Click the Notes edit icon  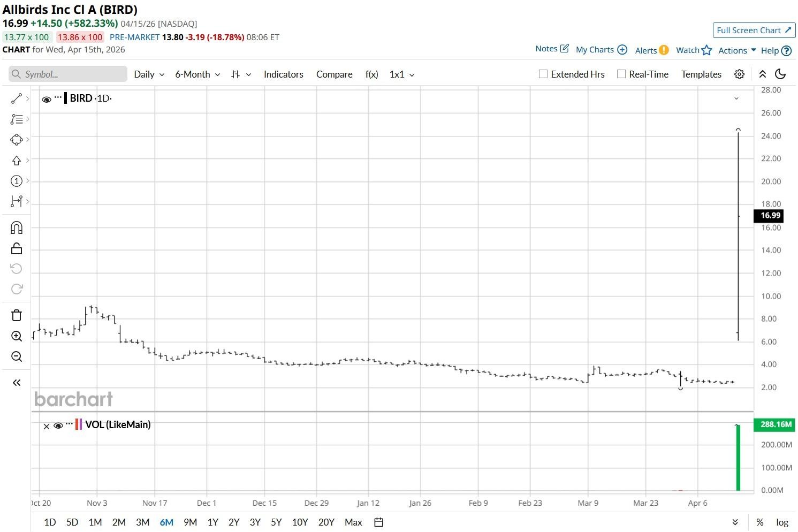[x=564, y=49]
